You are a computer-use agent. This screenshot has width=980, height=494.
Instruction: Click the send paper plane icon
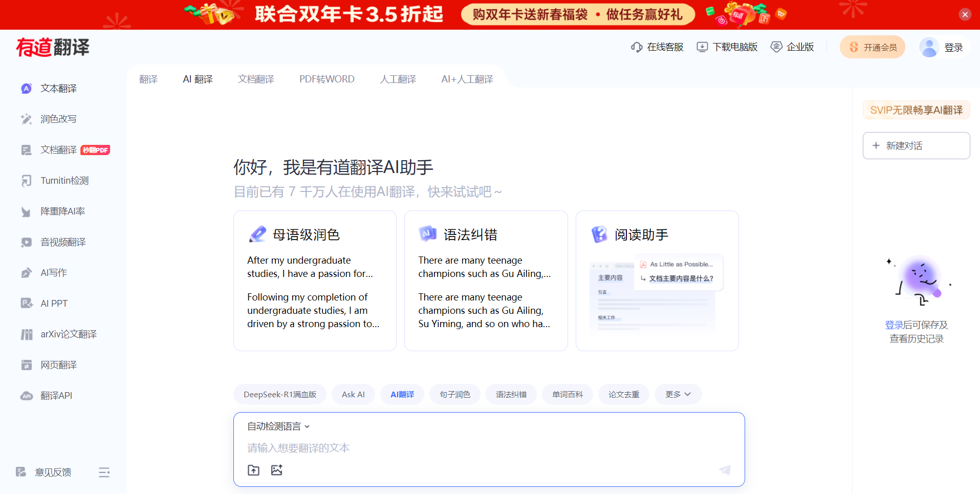725,470
